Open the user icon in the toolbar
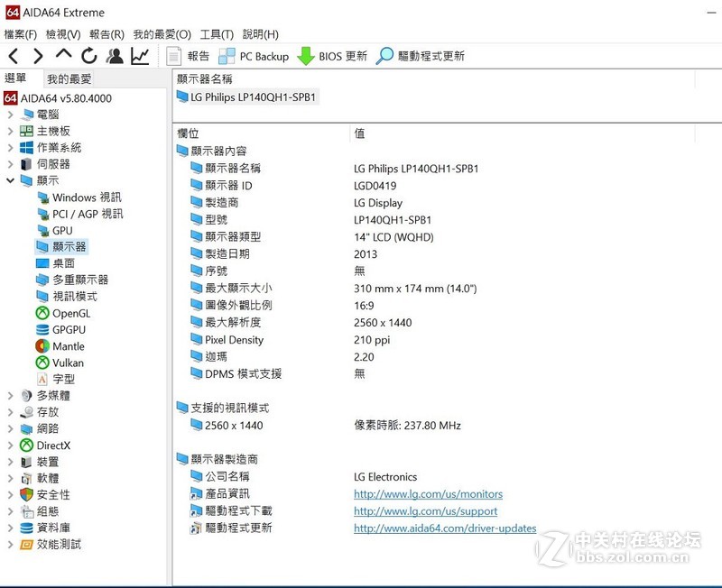The height and width of the screenshot is (588, 722). point(115,56)
